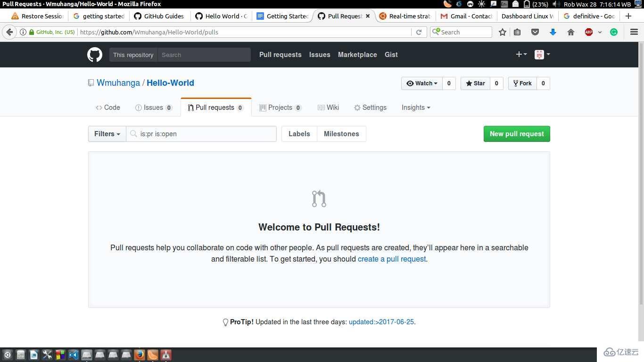Open system settings wrench icon in taskbar
The image size is (644, 362).
(x=47, y=354)
